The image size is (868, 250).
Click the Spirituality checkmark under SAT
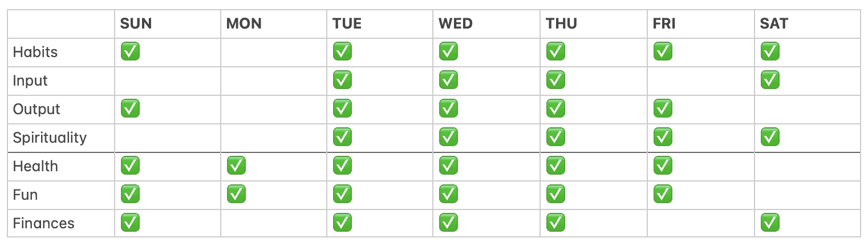click(x=770, y=138)
